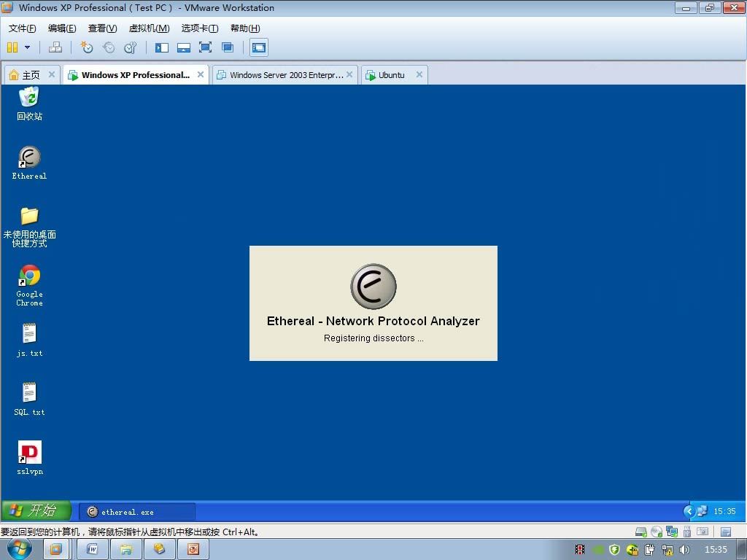The image size is (747, 560).
Task: Click the CD/DVD device status icon
Action: (657, 532)
